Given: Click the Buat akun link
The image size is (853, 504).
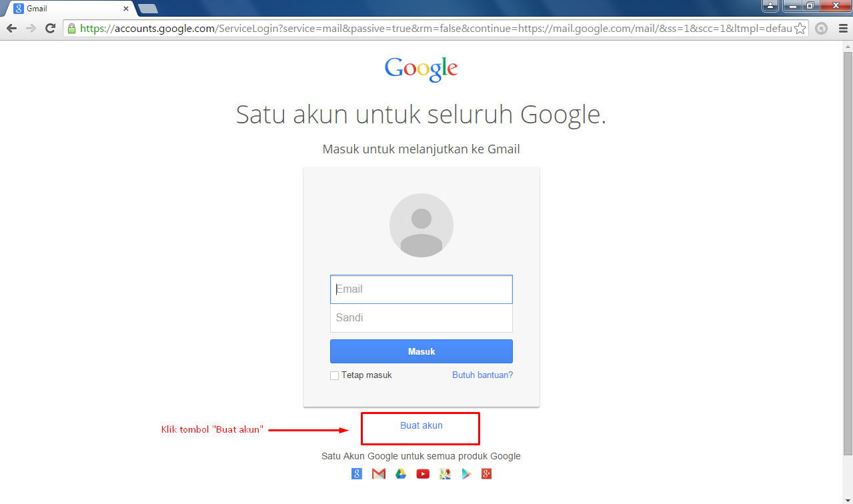Looking at the screenshot, I should 421,425.
